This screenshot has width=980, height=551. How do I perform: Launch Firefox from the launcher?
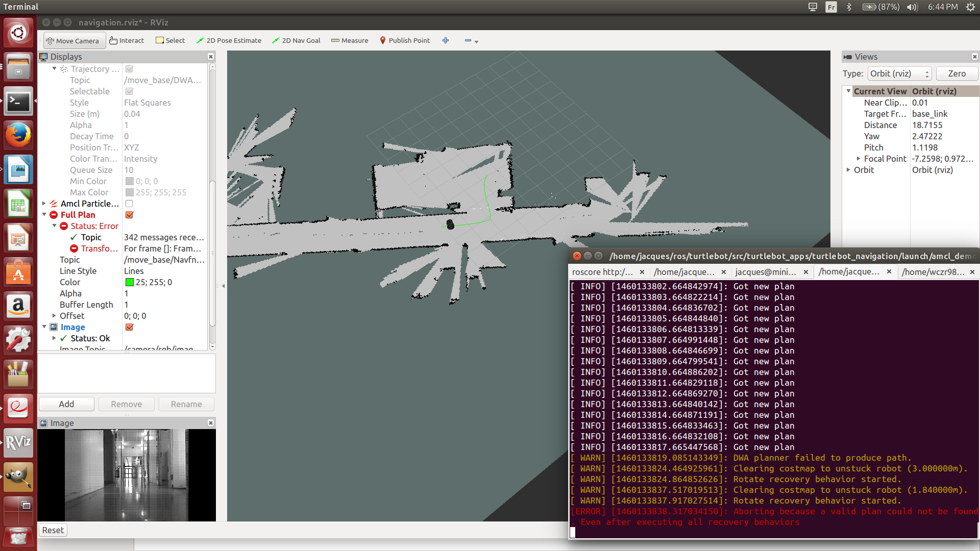click(x=18, y=136)
